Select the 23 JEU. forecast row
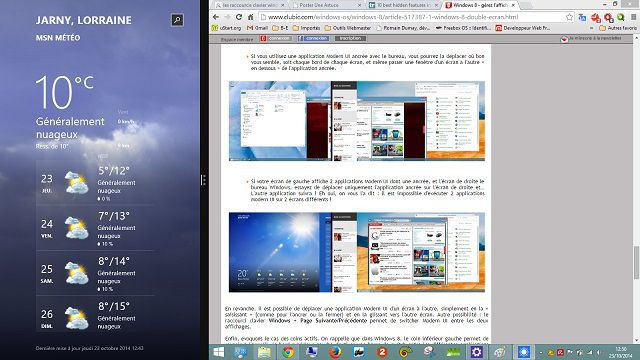This screenshot has width=640, height=360. click(95, 183)
